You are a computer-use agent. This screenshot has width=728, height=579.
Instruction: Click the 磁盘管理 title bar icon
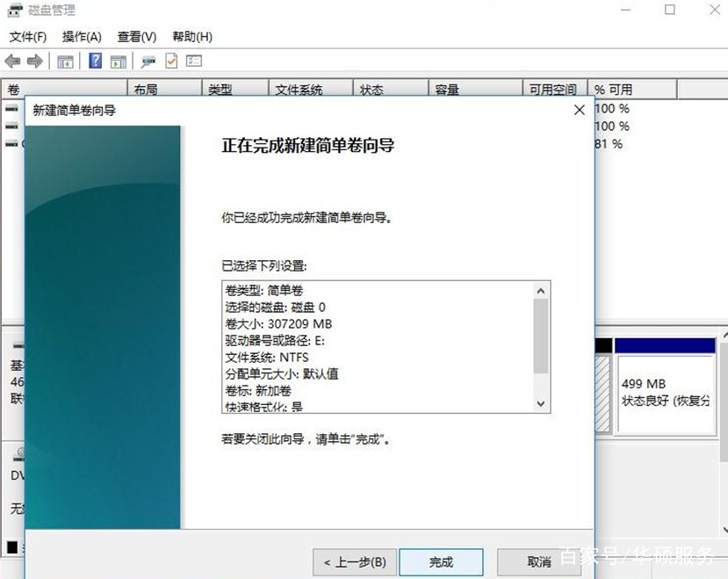point(12,10)
